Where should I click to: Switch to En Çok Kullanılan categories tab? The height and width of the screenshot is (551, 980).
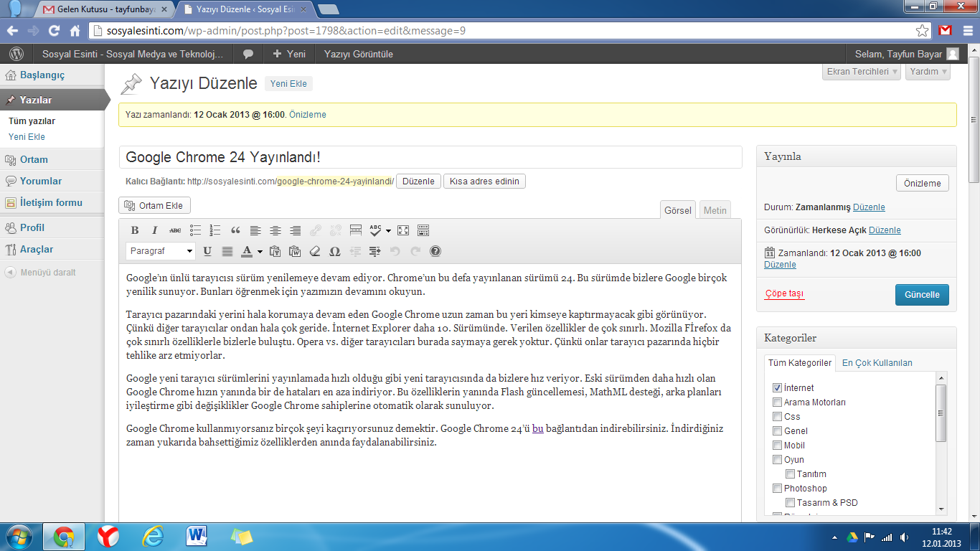[x=877, y=362]
